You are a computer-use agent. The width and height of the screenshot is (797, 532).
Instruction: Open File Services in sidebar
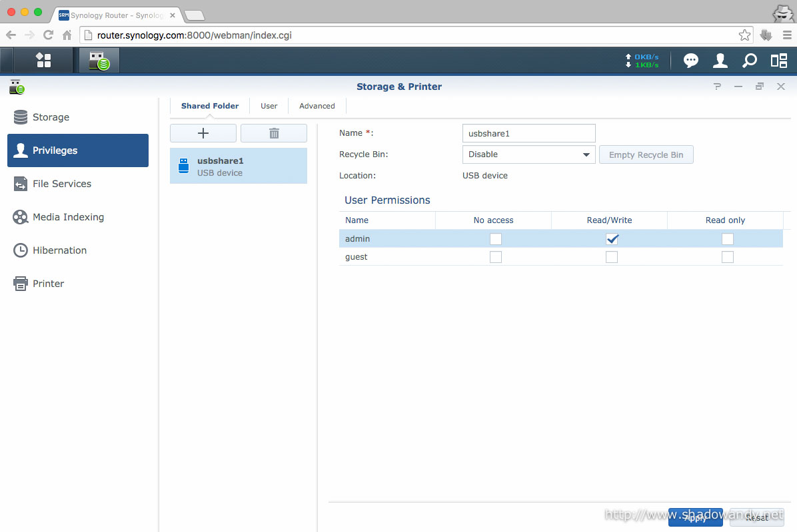coord(61,184)
